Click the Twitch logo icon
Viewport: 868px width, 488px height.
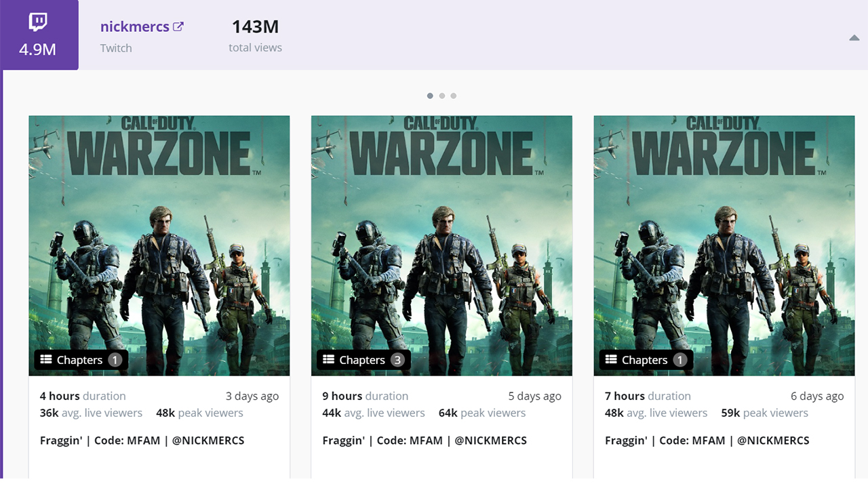click(39, 22)
